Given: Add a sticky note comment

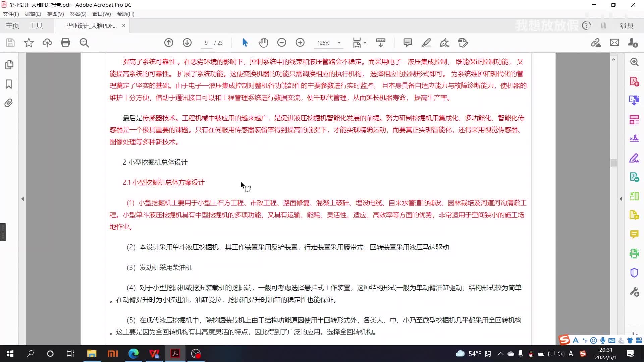Looking at the screenshot, I should tap(408, 43).
